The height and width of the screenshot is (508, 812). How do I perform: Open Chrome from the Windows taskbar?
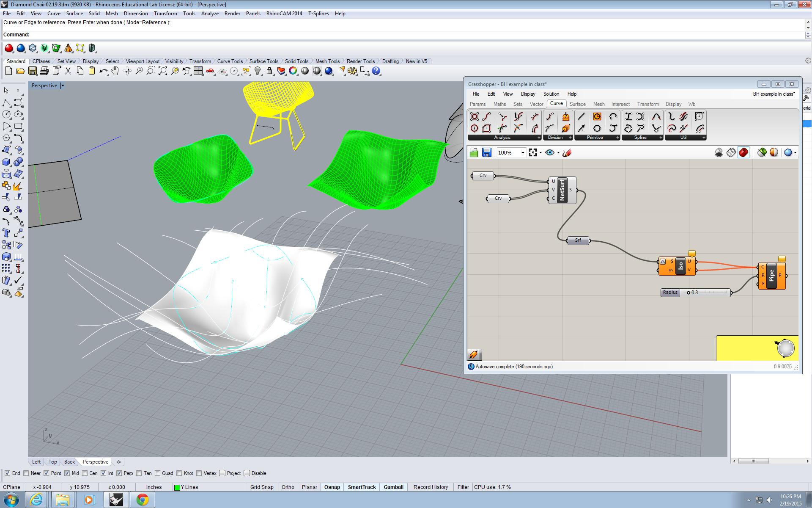[x=143, y=500]
